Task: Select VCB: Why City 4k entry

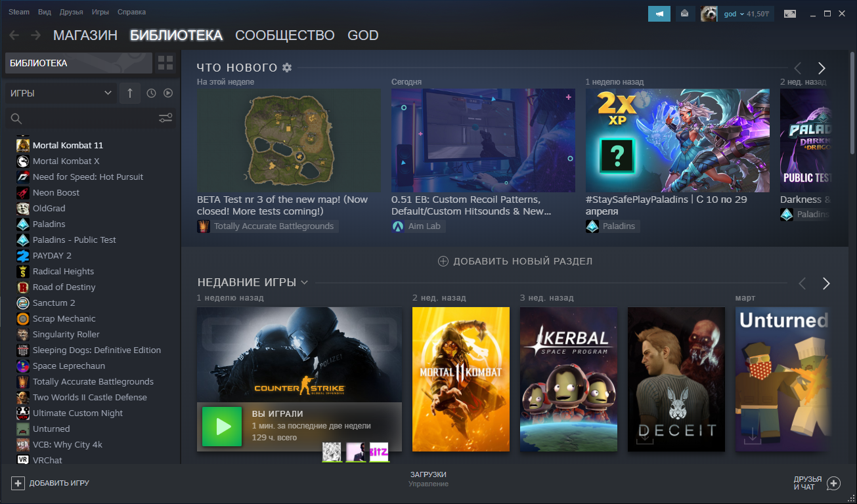Action: pyautogui.click(x=68, y=444)
